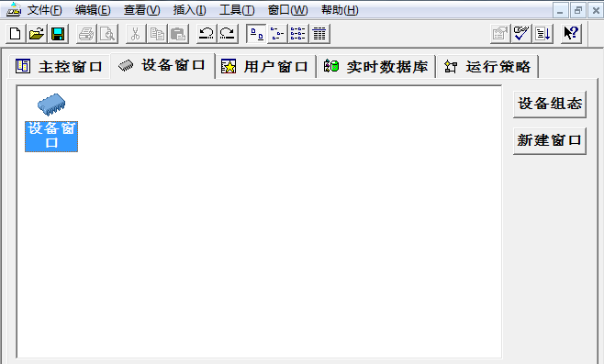Click the Copy toolbar icon
This screenshot has width=604, height=364.
(157, 34)
